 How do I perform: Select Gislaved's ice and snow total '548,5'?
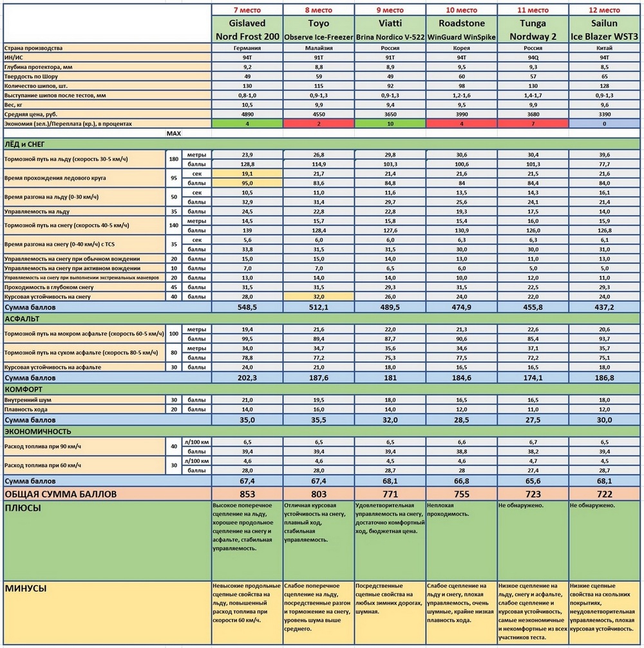point(247,307)
